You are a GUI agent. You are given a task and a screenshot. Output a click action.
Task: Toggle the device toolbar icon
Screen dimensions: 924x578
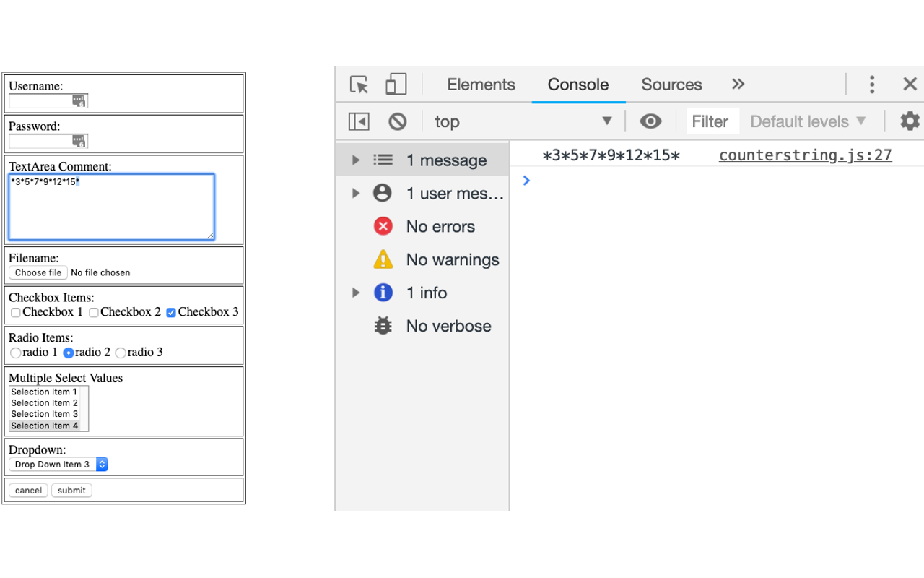(396, 85)
